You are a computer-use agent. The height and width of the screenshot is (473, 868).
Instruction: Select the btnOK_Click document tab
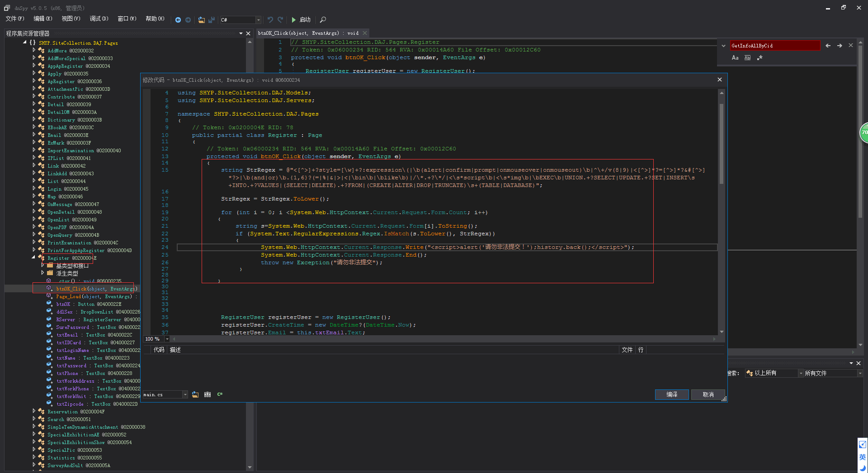pyautogui.click(x=308, y=33)
